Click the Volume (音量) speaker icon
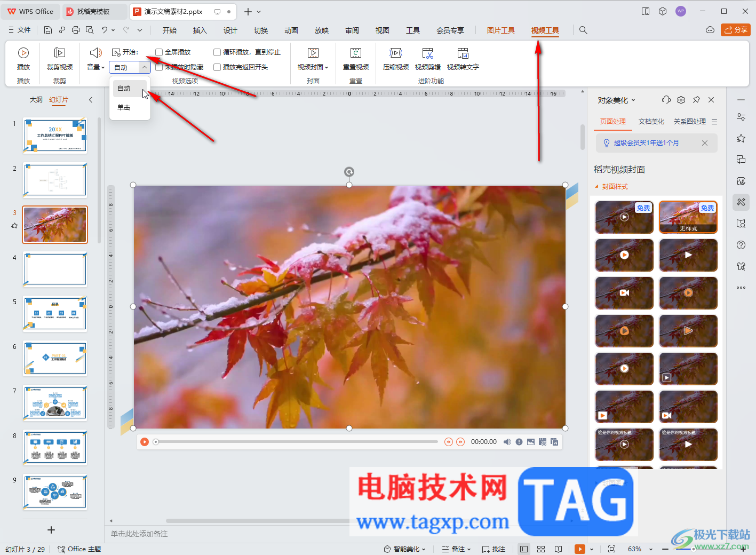The width and height of the screenshot is (756, 555). point(96,52)
